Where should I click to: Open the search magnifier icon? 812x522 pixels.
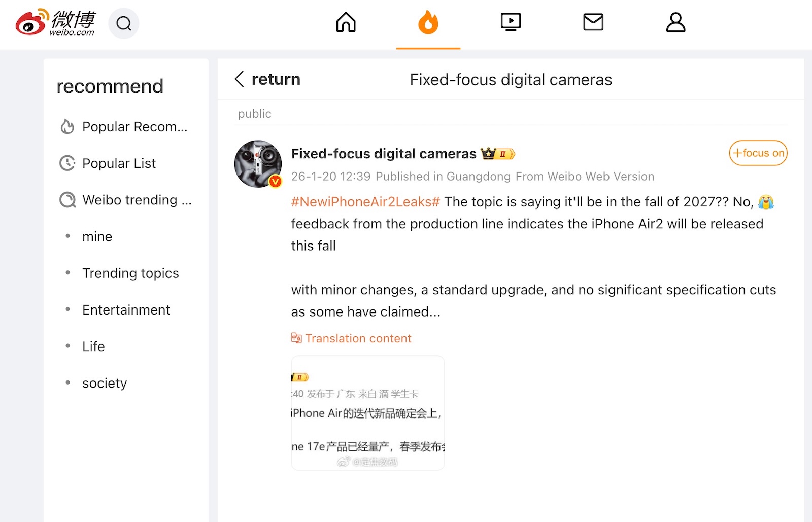point(123,23)
